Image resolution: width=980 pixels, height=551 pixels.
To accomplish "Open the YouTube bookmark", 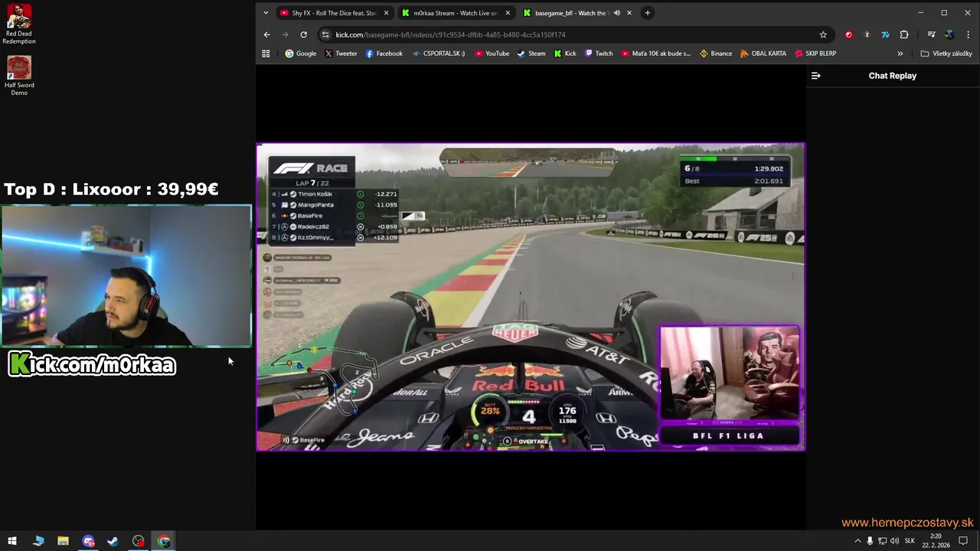I will pyautogui.click(x=492, y=54).
